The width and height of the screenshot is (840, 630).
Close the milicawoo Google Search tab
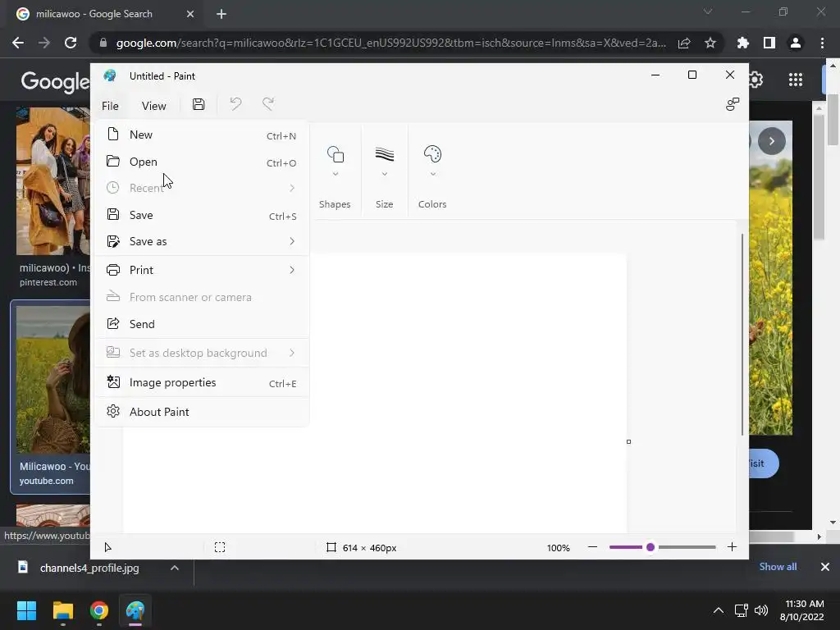190,14
